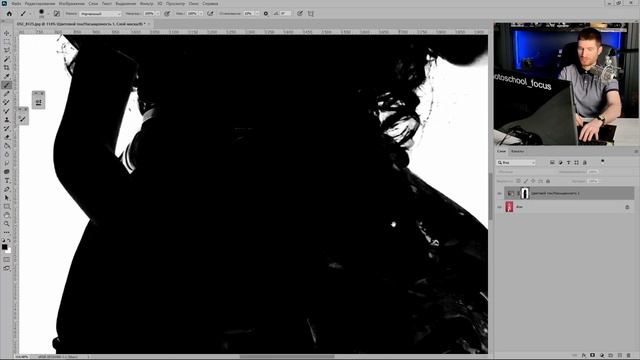Toggle layer filtering switch on or off
The image size is (640, 360).
[x=603, y=162]
